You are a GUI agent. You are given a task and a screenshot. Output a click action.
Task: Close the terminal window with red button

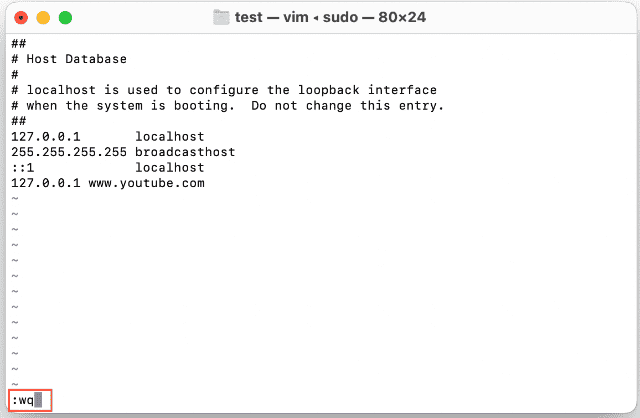tap(21, 18)
